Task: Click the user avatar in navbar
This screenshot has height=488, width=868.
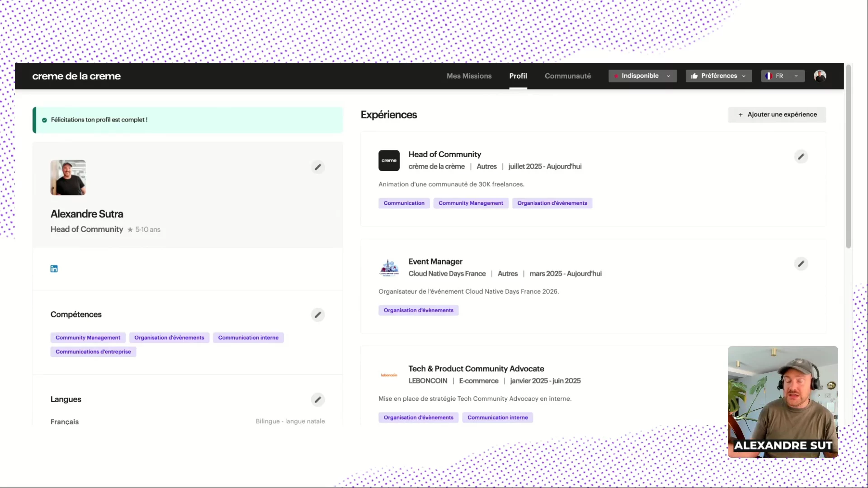Action: (x=820, y=76)
